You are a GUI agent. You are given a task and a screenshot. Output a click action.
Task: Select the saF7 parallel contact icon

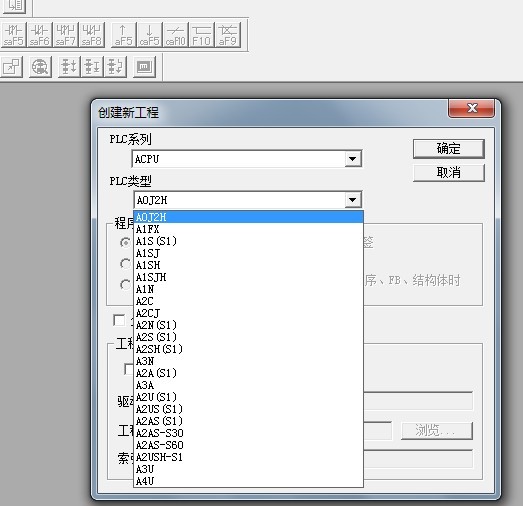66,35
